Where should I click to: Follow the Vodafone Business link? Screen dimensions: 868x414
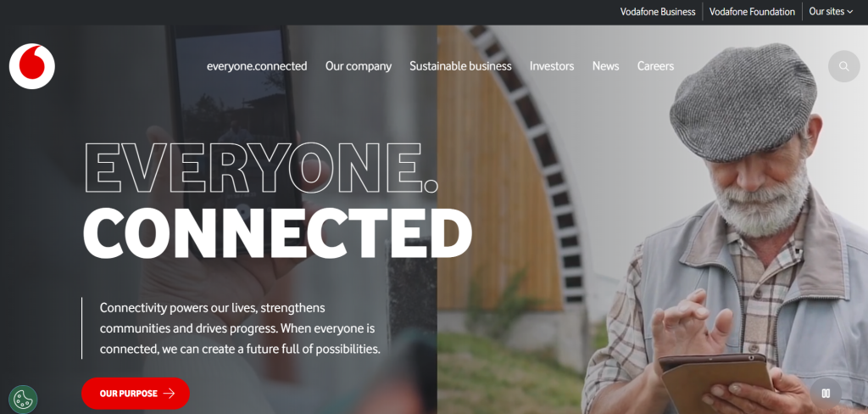[658, 12]
